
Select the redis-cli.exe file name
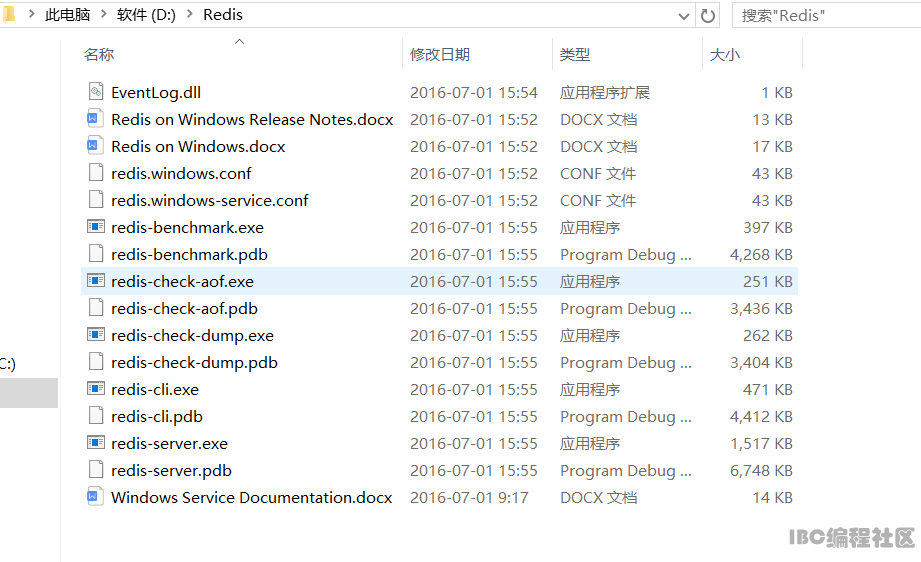pyautogui.click(x=155, y=389)
